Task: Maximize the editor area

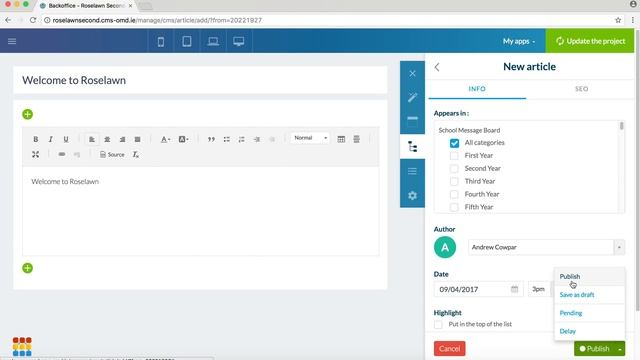Action: point(36,154)
